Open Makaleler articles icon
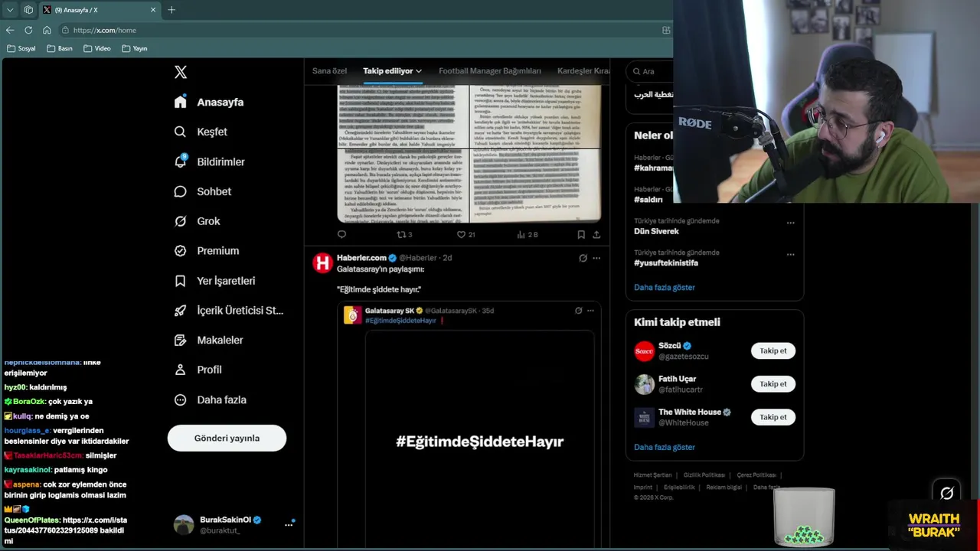Image resolution: width=980 pixels, height=551 pixels. (x=181, y=340)
